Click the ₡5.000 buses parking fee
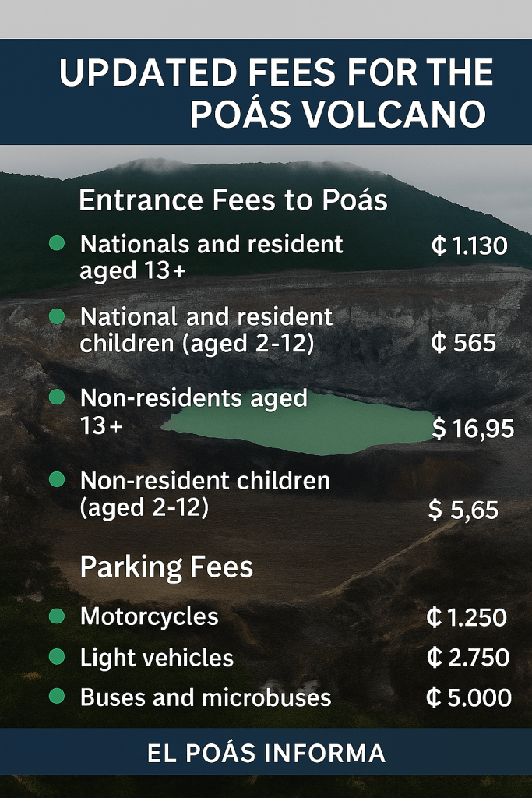This screenshot has width=532, height=798. coord(468,697)
